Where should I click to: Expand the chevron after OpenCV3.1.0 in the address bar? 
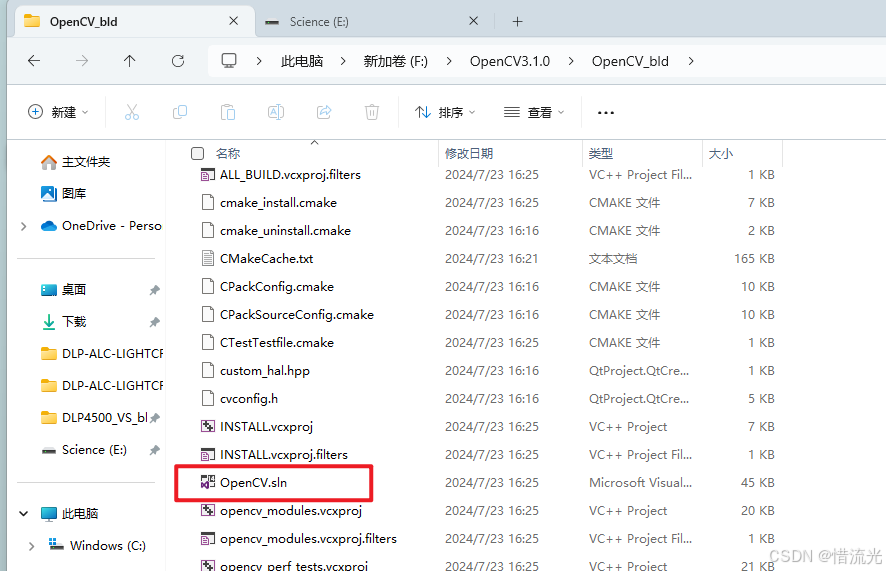tap(571, 61)
